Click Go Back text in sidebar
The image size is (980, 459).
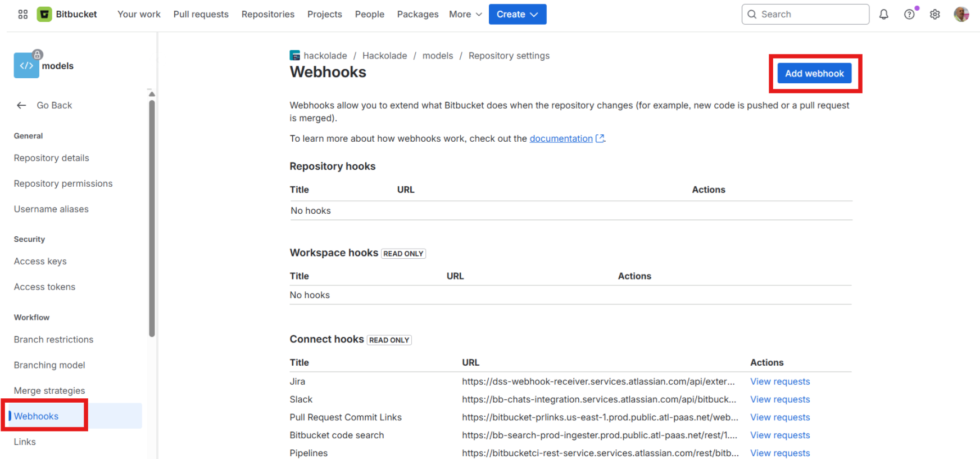coord(55,105)
